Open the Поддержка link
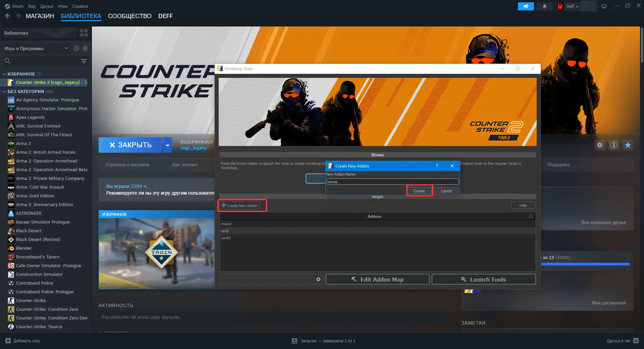The image size is (644, 349). click(558, 164)
